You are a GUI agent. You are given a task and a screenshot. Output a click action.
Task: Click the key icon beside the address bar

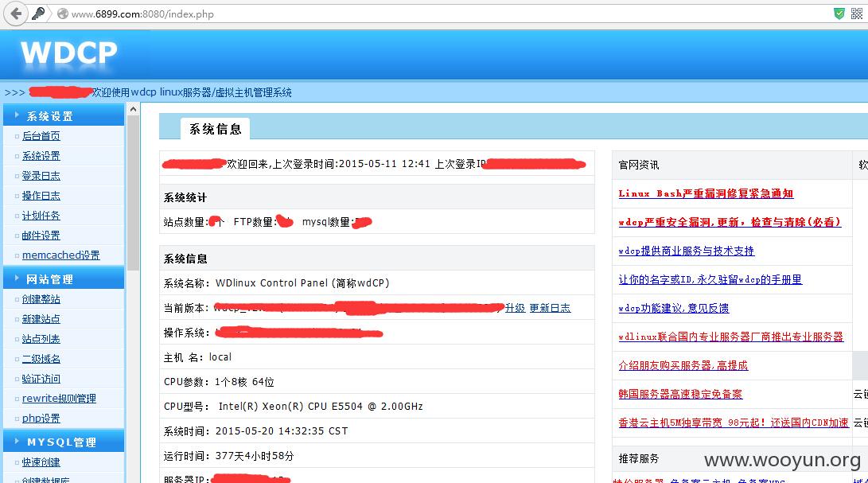(38, 14)
